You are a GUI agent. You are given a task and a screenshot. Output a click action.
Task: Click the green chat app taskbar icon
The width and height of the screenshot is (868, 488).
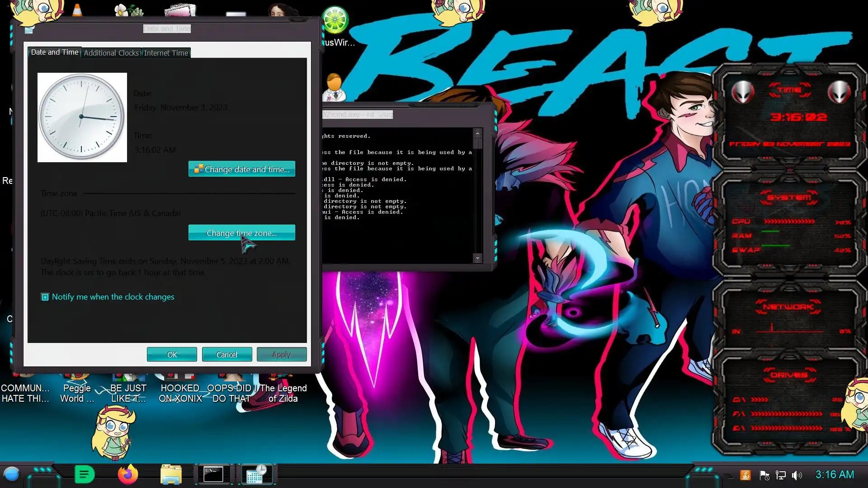click(x=84, y=474)
